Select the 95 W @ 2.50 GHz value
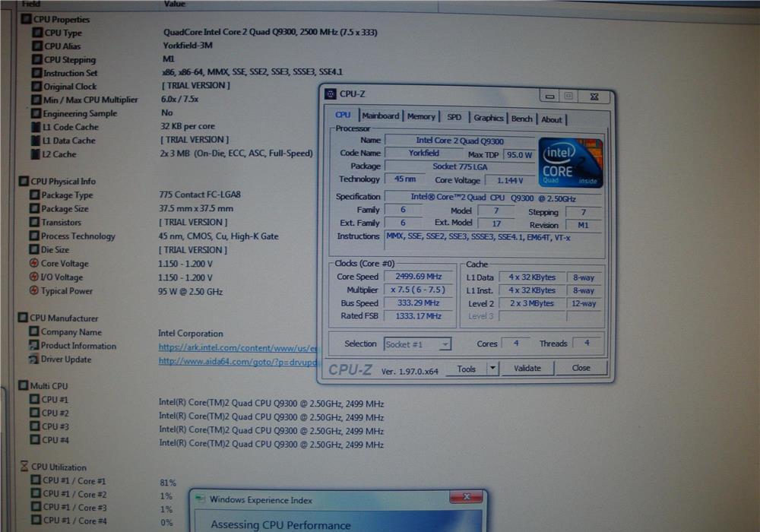 tap(190, 292)
